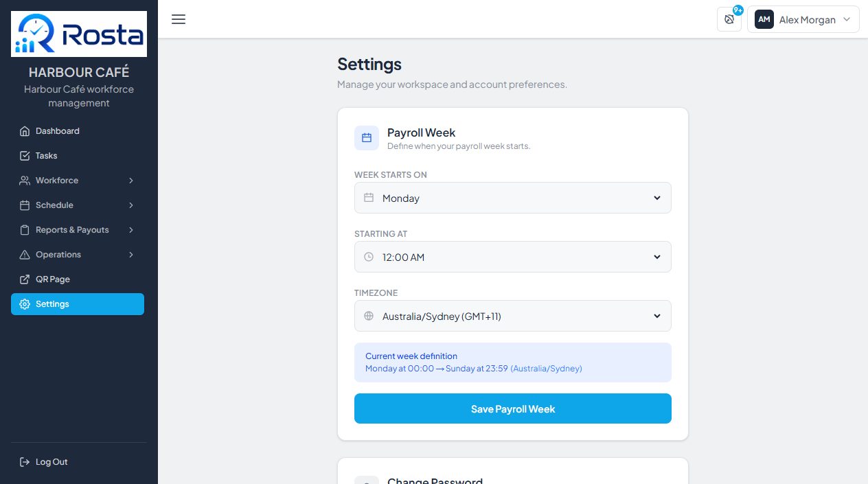Click Log Out in the sidebar
Image resolution: width=868 pixels, height=484 pixels.
[x=78, y=462]
